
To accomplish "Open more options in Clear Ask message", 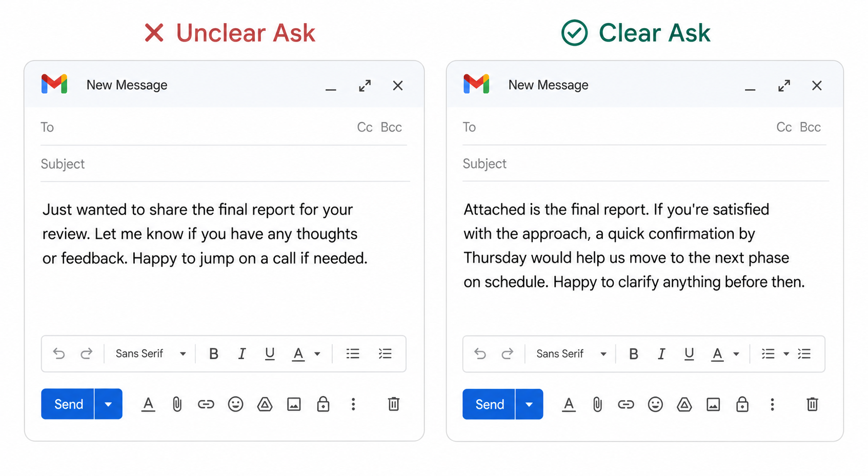I will coord(772,405).
